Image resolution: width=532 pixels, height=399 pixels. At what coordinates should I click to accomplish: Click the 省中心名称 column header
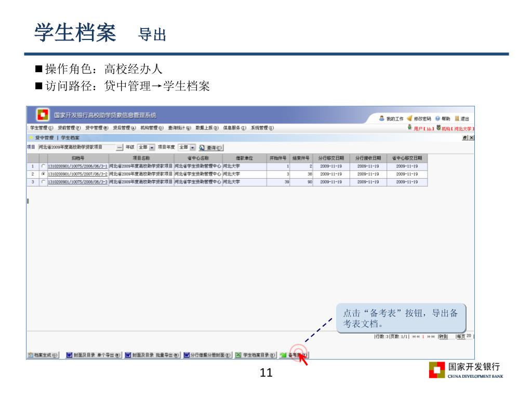tap(198, 158)
